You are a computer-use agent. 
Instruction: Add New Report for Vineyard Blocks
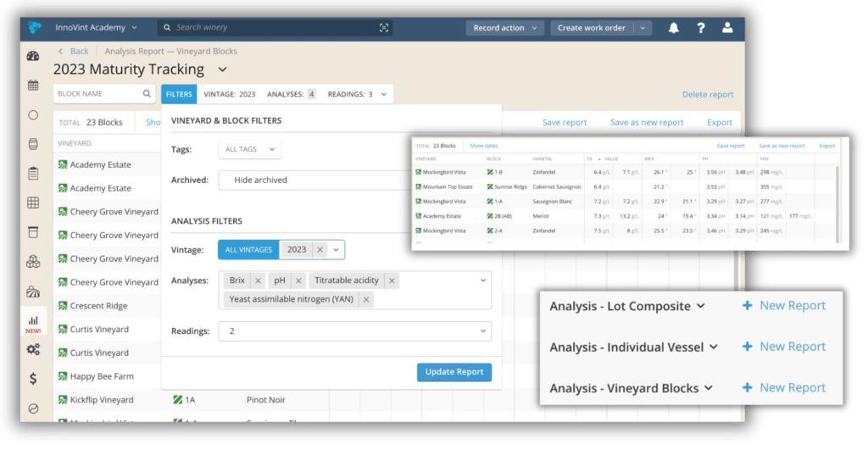coord(784,387)
